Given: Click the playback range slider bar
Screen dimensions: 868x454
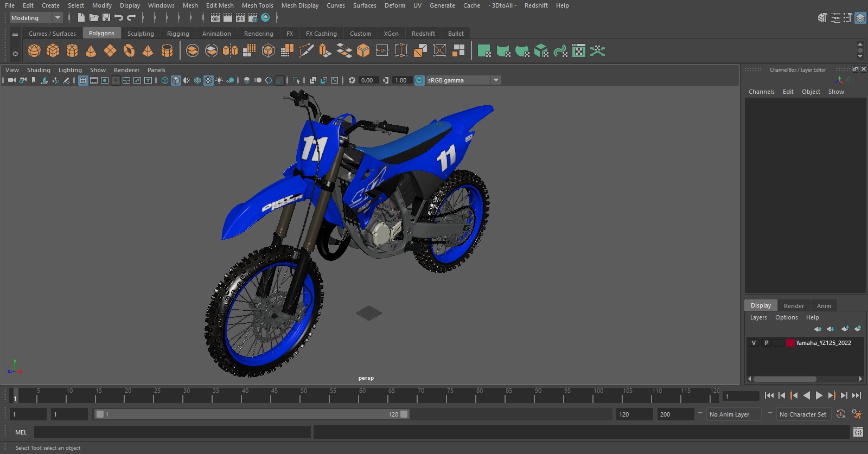Looking at the screenshot, I should pos(252,414).
